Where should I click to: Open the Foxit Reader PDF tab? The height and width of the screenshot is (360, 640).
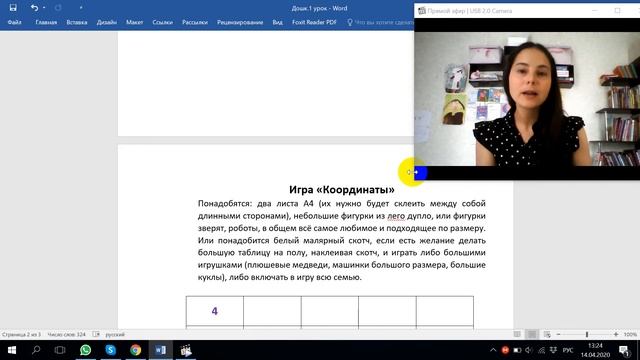tap(314, 22)
